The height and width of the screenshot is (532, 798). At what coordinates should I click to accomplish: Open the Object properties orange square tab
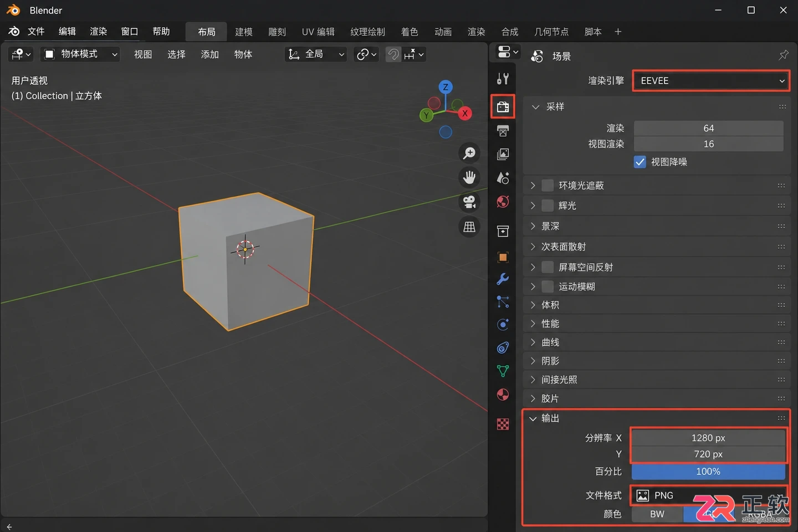pyautogui.click(x=503, y=257)
